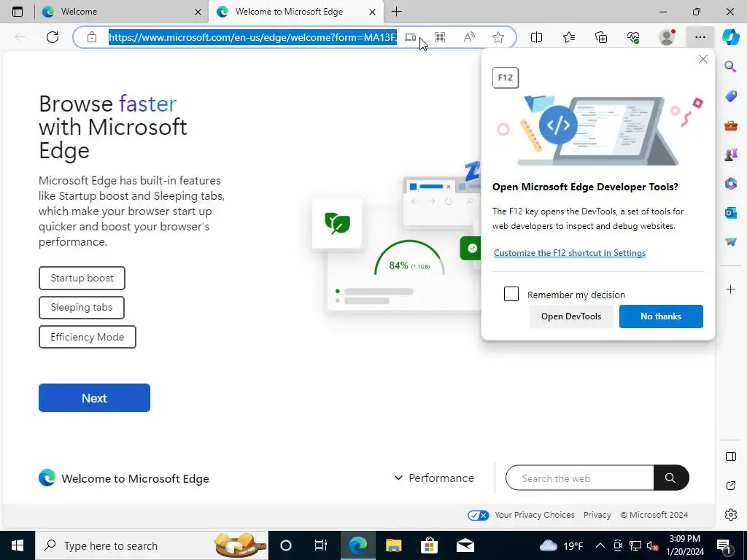Open sidebar Shopping tag icon

(x=731, y=96)
